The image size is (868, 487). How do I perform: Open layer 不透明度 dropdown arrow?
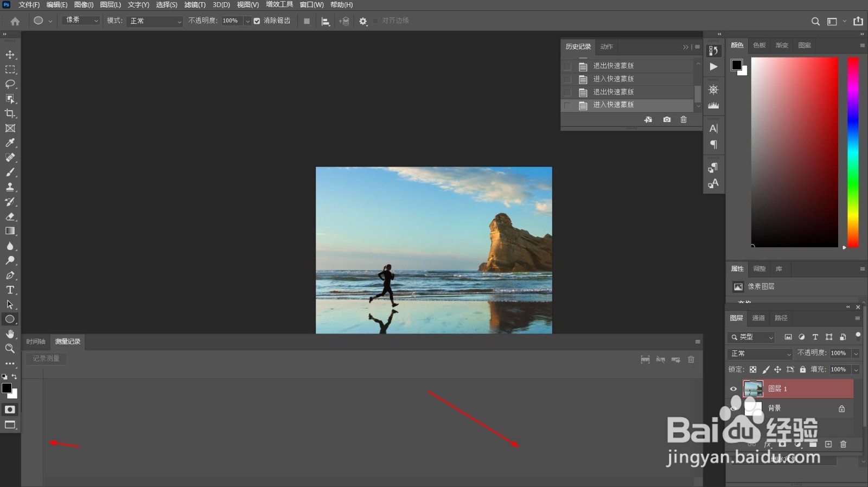point(856,354)
